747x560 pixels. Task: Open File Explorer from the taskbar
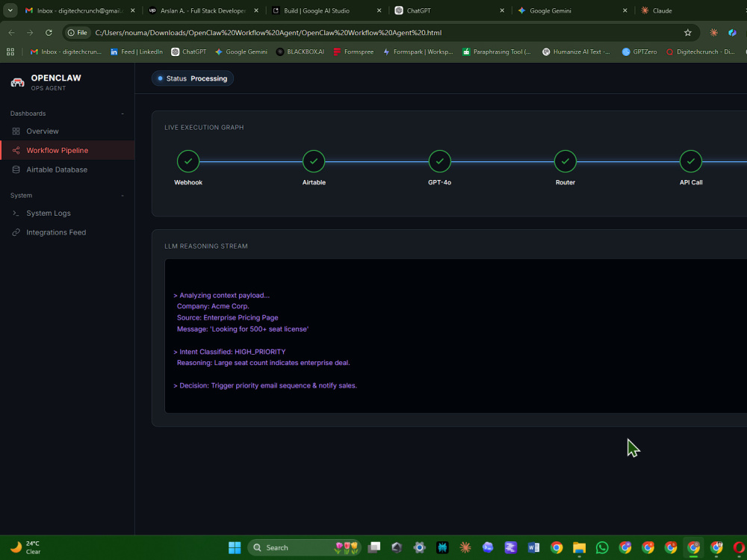[x=580, y=547]
